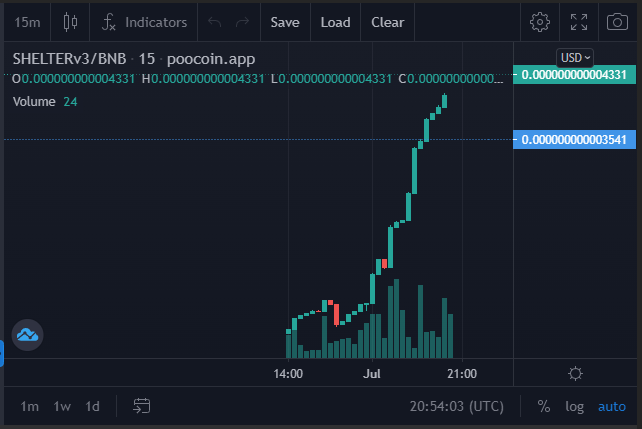Take a chart snapshot with the camera
Image resolution: width=642 pixels, height=429 pixels.
pos(617,22)
